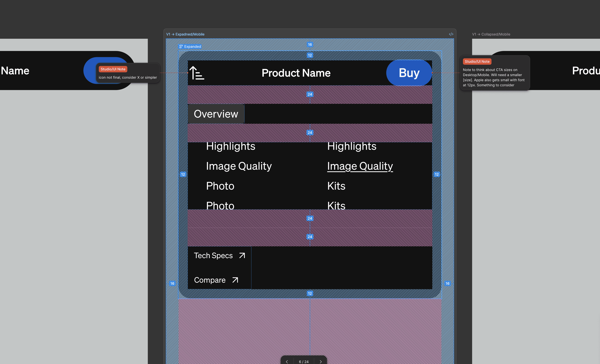600x364 pixels.
Task: Click the sort-ascending collapse icon
Action: [x=197, y=73]
